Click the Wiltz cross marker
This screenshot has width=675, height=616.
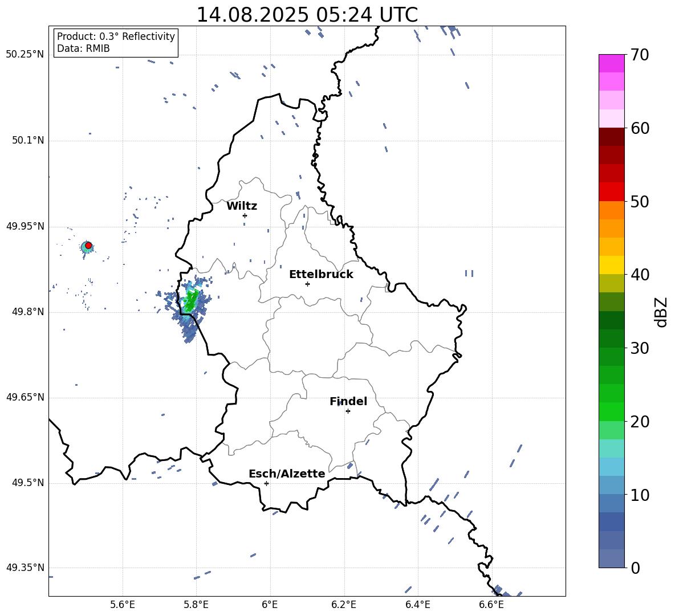tap(245, 215)
